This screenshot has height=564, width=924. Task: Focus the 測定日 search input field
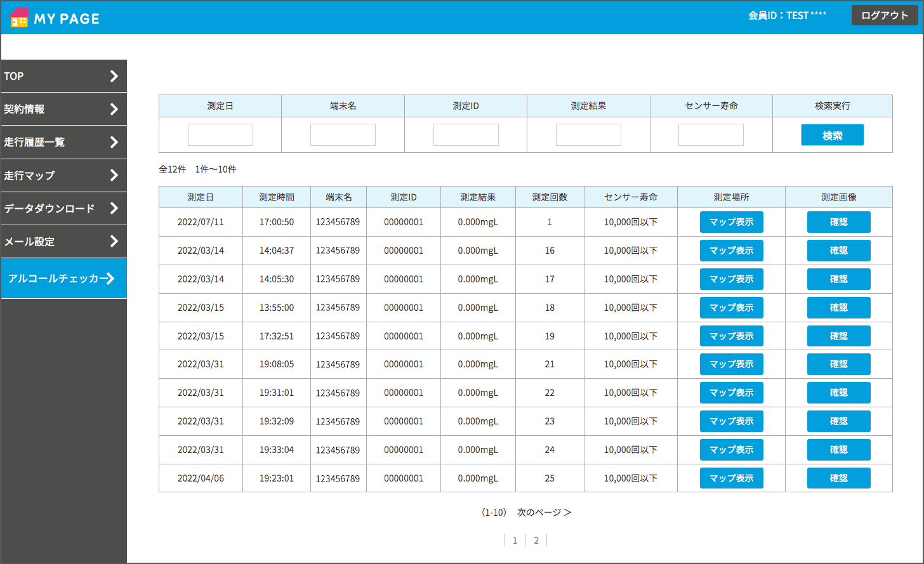click(220, 134)
